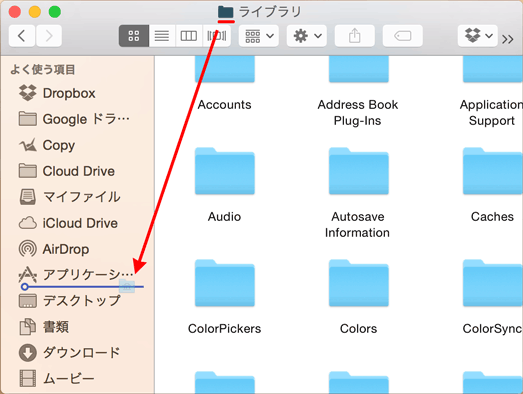
Task: Switch to Cover Flow view
Action: click(217, 36)
